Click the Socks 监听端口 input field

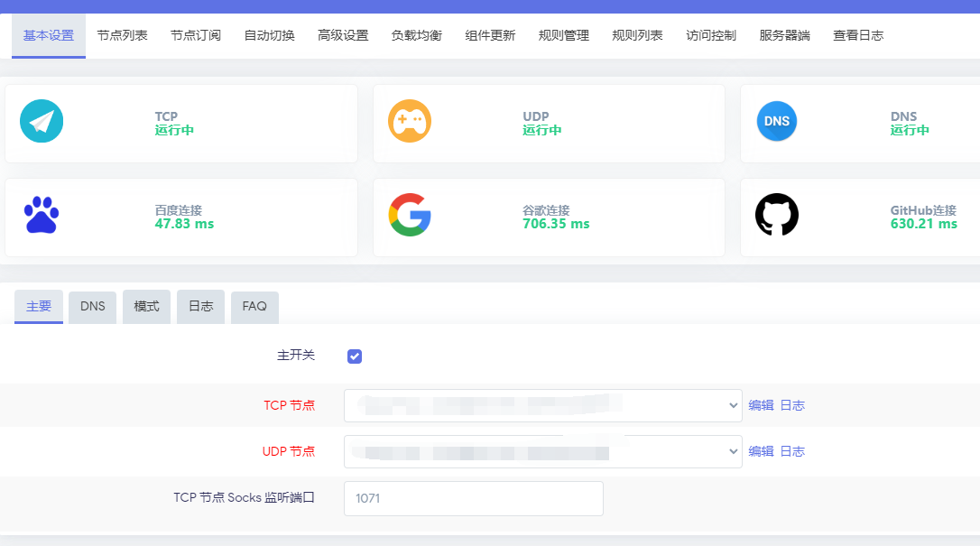(x=473, y=498)
